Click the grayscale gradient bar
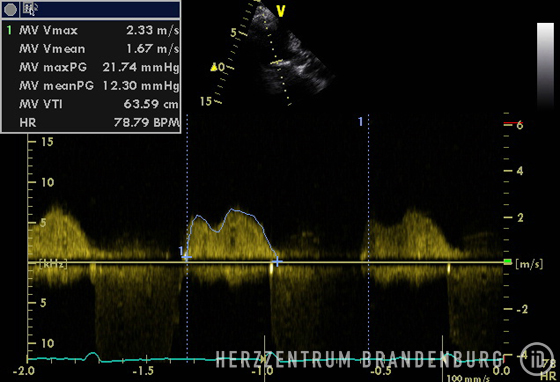Image resolution: width=560 pixels, height=382 pixels. pyautogui.click(x=545, y=66)
